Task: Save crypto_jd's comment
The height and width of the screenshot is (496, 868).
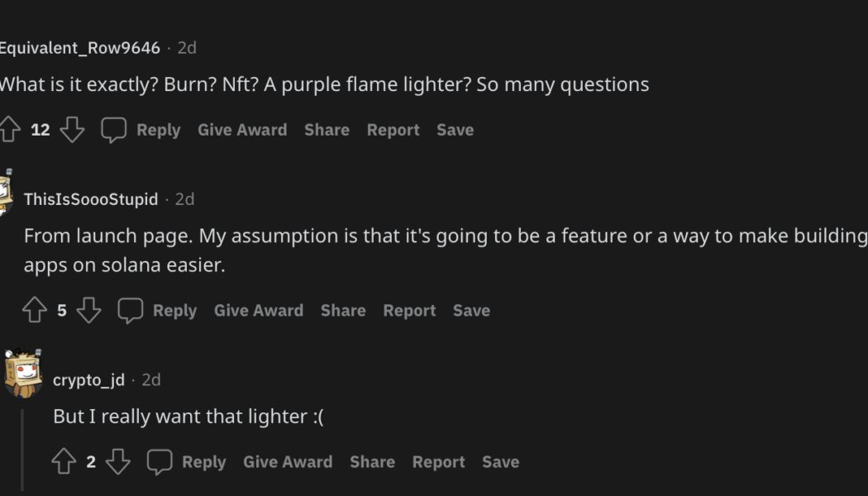Action: point(500,462)
